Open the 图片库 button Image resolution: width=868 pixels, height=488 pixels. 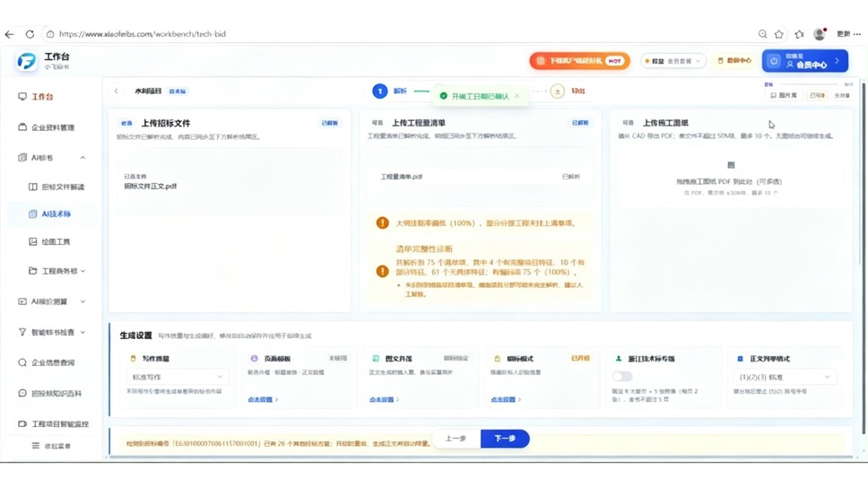tap(784, 95)
